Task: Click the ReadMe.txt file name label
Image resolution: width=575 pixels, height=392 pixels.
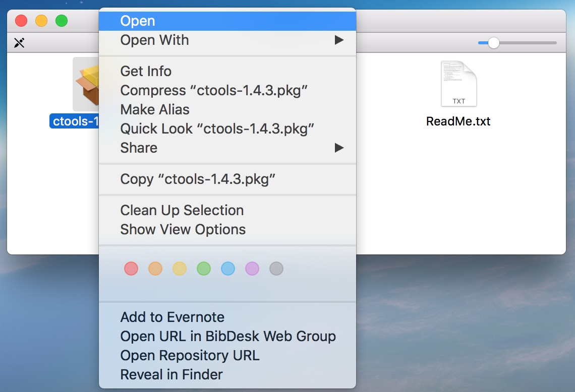Action: [458, 121]
